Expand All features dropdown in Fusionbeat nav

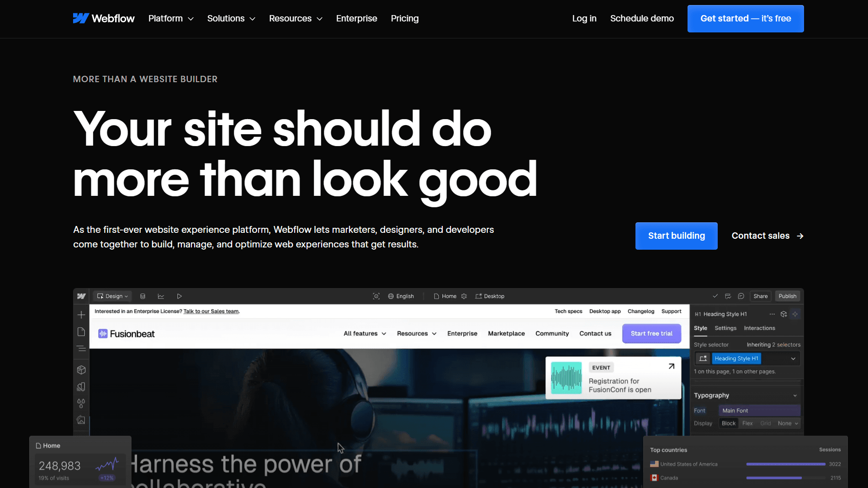[x=365, y=334]
